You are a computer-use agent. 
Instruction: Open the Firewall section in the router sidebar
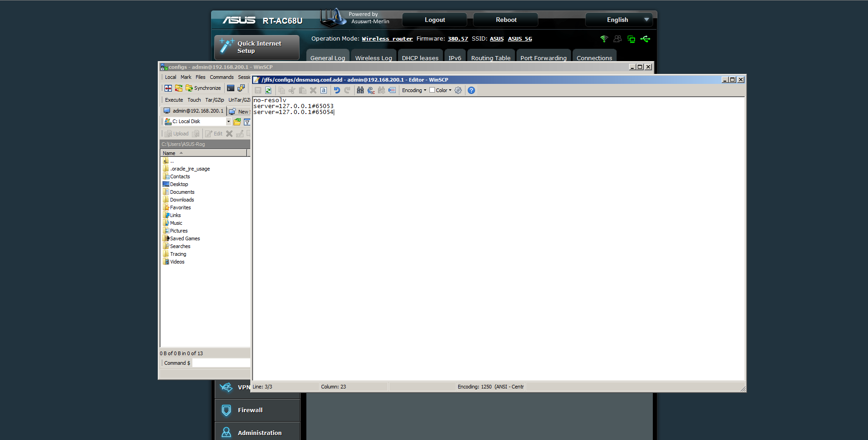point(257,410)
